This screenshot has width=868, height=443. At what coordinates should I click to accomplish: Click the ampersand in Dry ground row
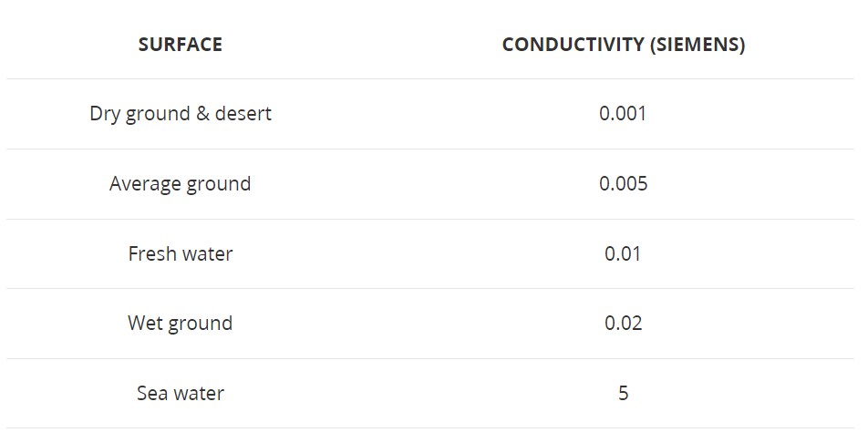tap(202, 114)
